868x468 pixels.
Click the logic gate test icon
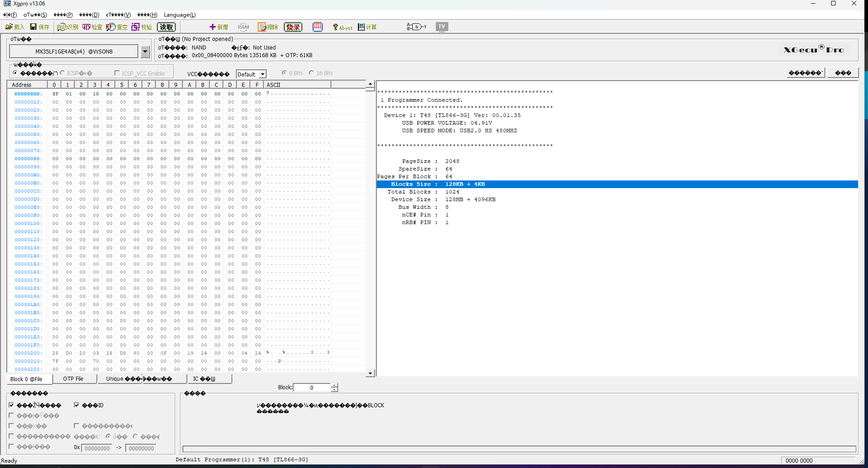(416, 27)
